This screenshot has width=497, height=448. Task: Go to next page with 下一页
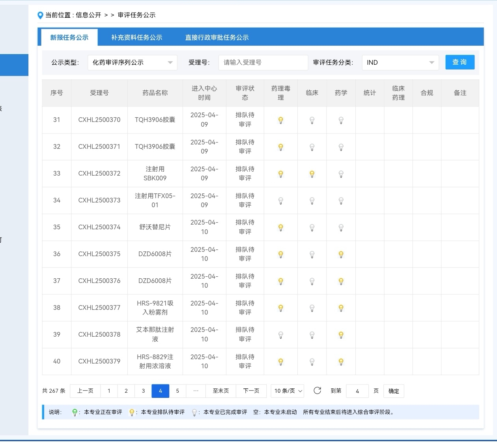pyautogui.click(x=251, y=391)
